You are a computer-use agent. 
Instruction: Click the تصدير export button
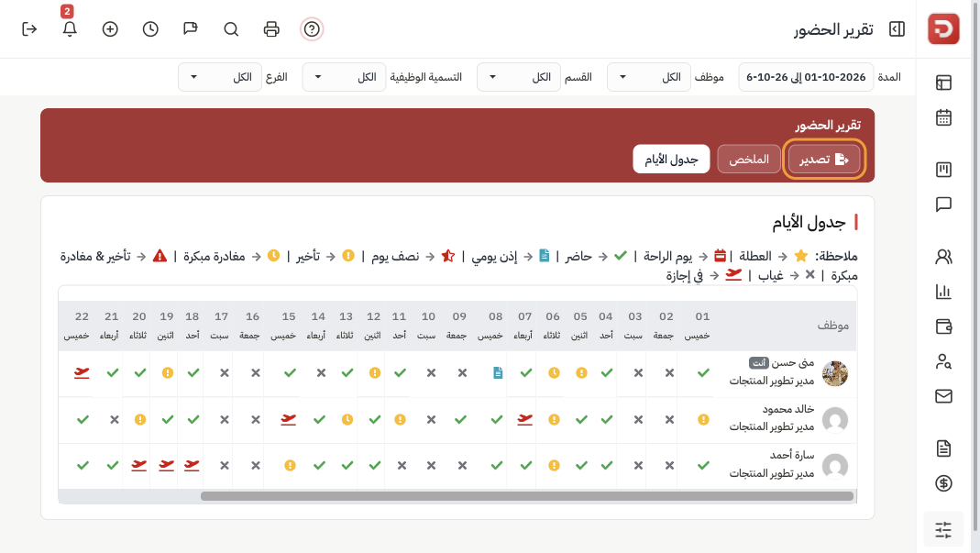point(824,159)
